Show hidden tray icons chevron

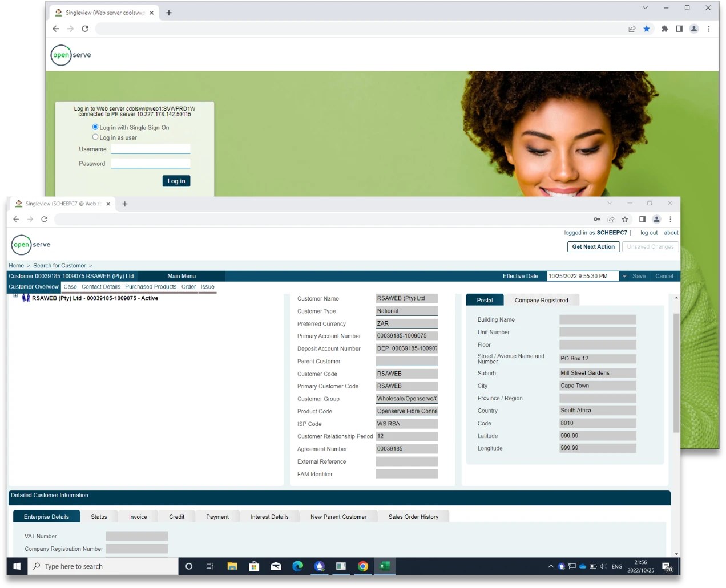point(551,566)
